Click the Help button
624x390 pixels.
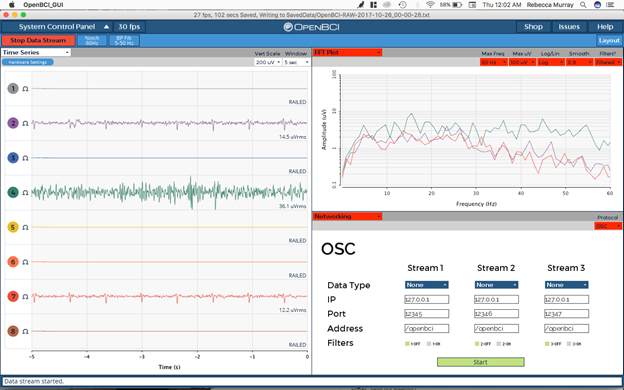point(605,27)
